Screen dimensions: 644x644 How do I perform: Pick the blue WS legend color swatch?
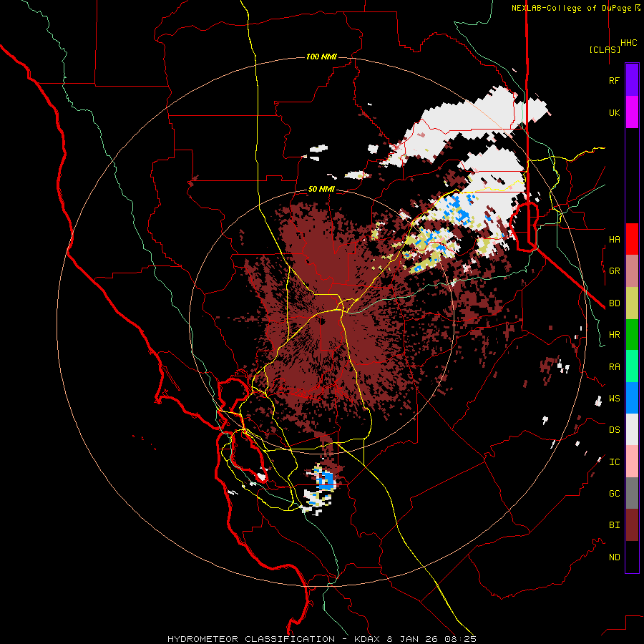coord(632,398)
